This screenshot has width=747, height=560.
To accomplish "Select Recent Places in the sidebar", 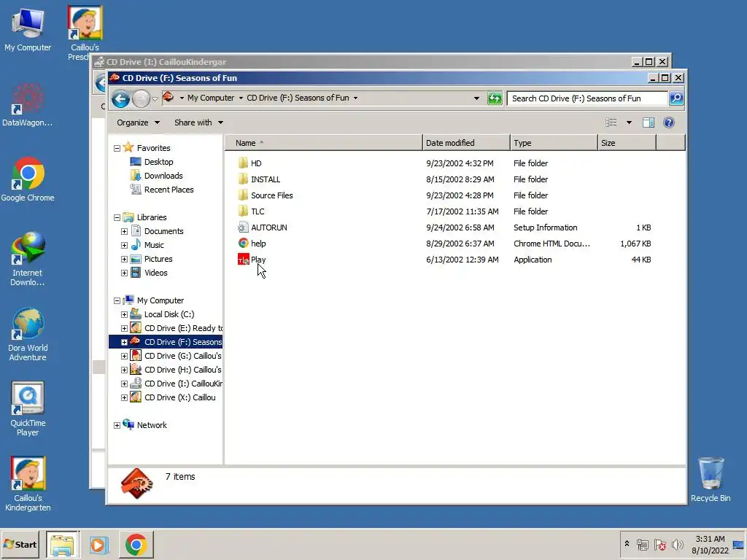I will (x=169, y=190).
